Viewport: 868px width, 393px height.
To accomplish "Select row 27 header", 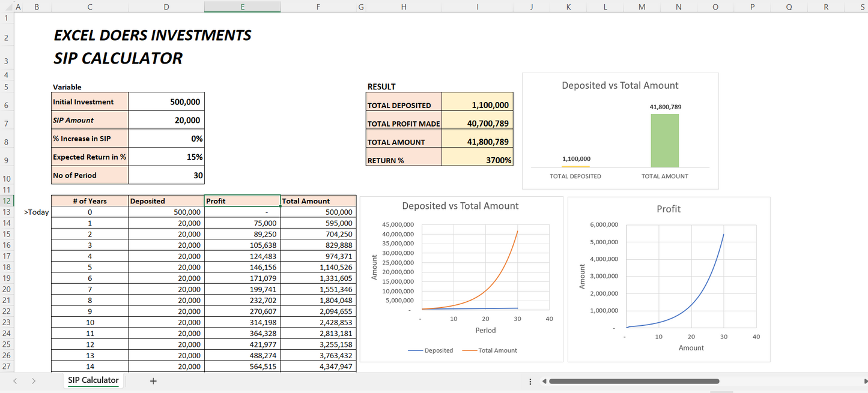I will pyautogui.click(x=6, y=366).
